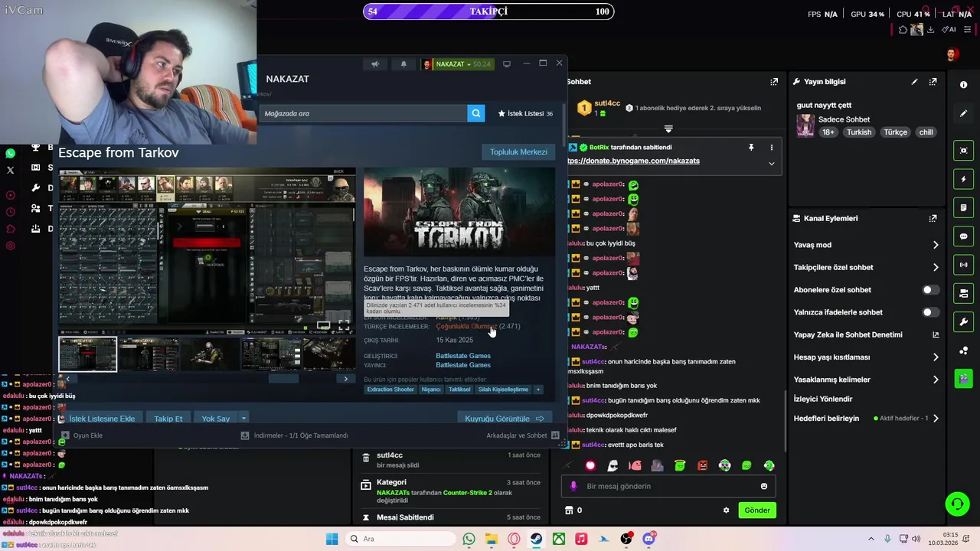Click Topluluk Merkezi button
This screenshot has height=551, width=980.
click(518, 152)
